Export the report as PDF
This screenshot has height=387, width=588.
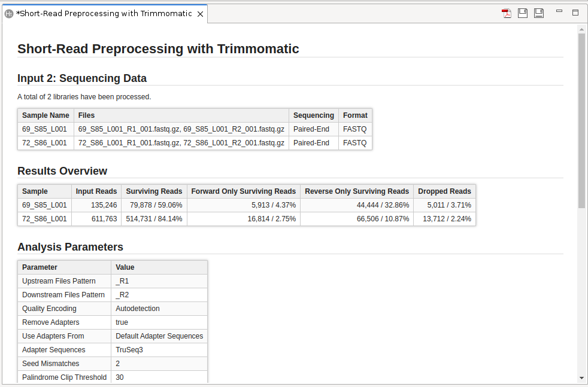(x=507, y=13)
